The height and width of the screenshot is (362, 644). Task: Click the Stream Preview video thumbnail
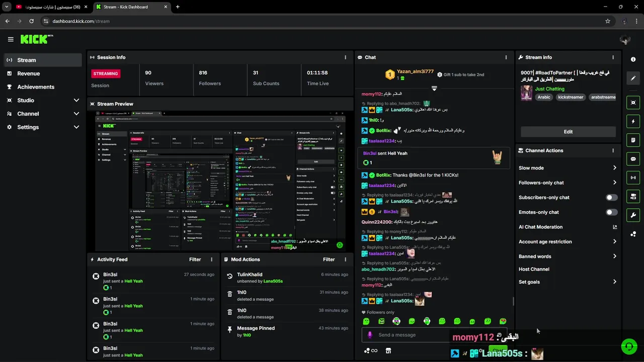(220, 181)
